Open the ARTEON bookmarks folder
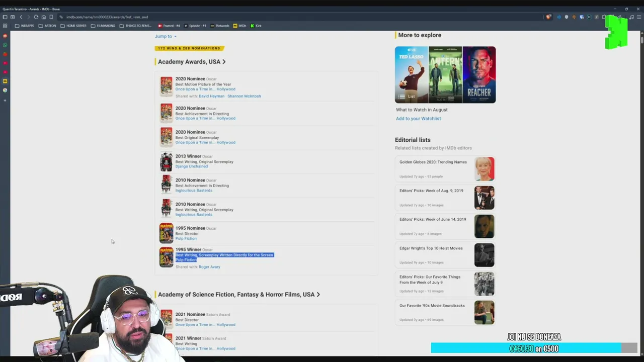This screenshot has width=644, height=362. pos(47,26)
